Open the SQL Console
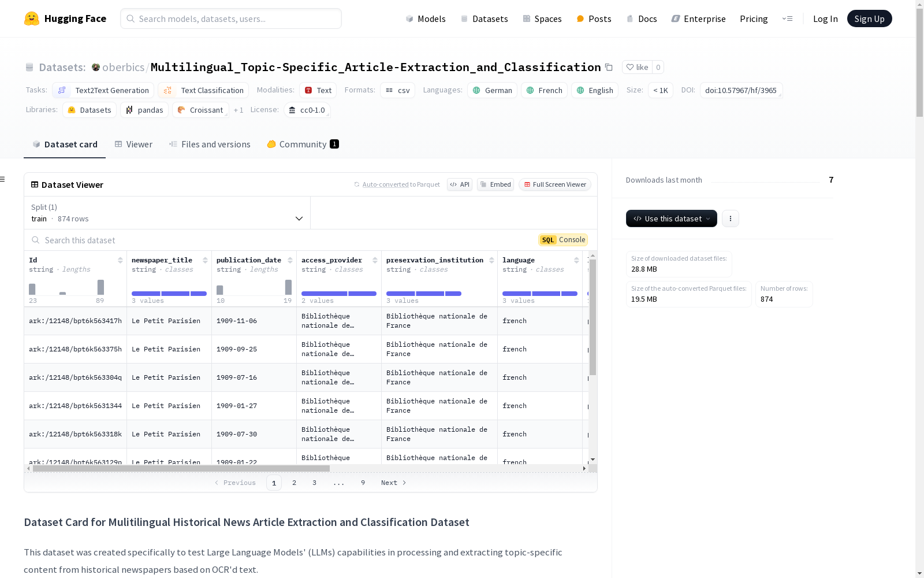The image size is (924, 578). pos(563,240)
